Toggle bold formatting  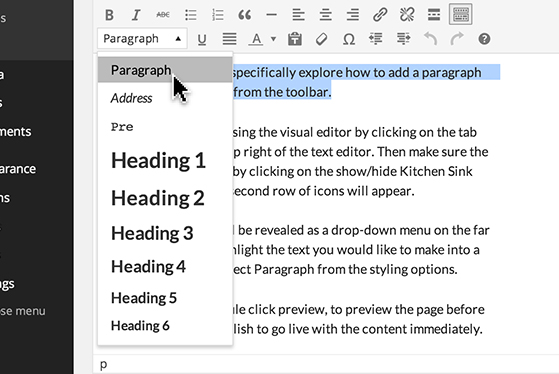coord(109,15)
